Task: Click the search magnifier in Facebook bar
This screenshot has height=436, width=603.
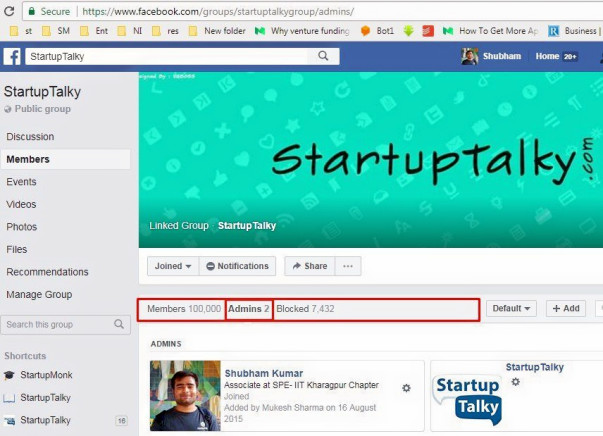Action: pos(323,56)
